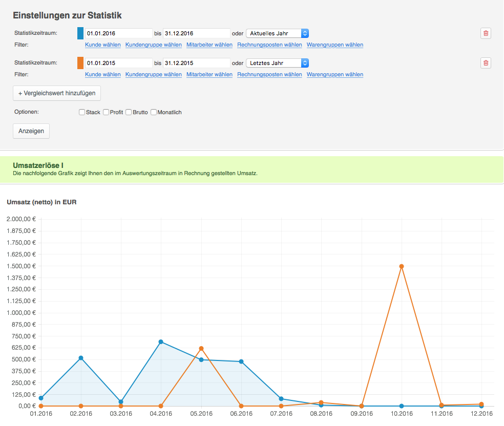Click the 2.000,00 € y-axis label

pyautogui.click(x=21, y=219)
